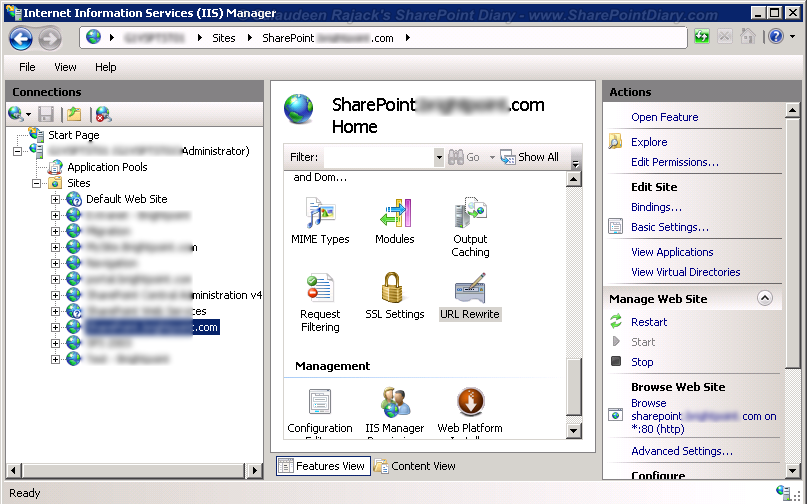Open the IIS Manager Permissions feature
Viewport: 808px width, 504px height.
(x=395, y=413)
